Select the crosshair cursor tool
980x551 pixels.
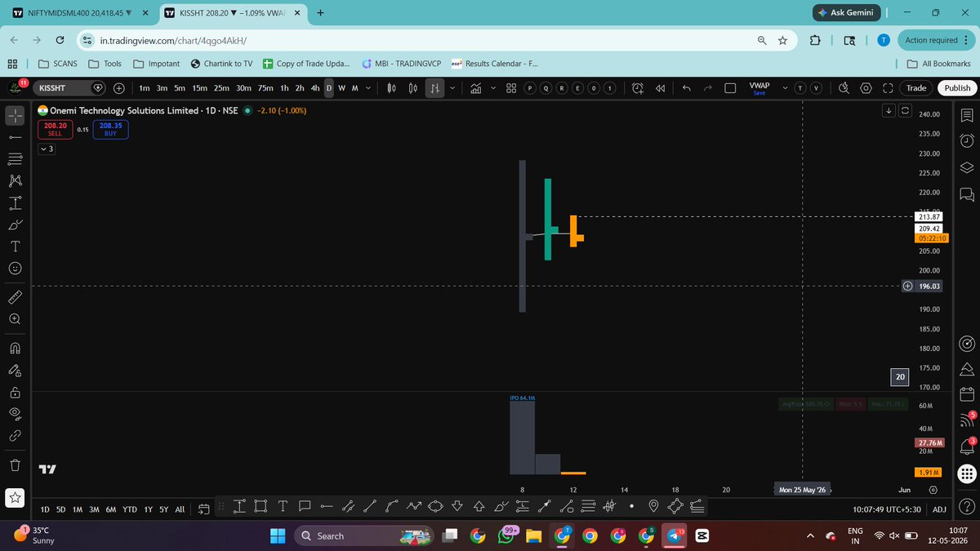tap(15, 116)
